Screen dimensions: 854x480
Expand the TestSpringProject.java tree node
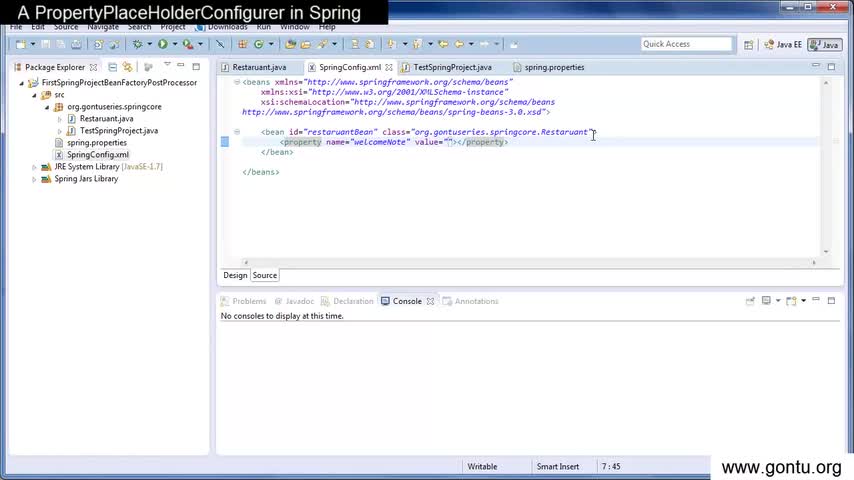pos(59,131)
